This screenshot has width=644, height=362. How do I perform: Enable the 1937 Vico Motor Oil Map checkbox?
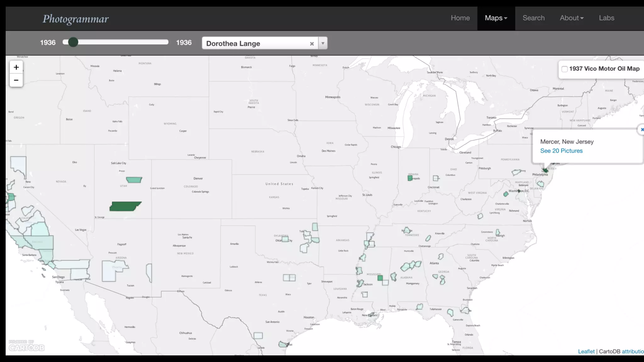click(x=564, y=69)
